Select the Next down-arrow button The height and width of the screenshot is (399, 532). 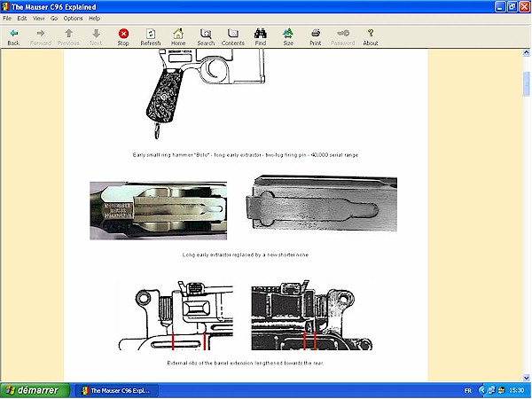pos(96,37)
